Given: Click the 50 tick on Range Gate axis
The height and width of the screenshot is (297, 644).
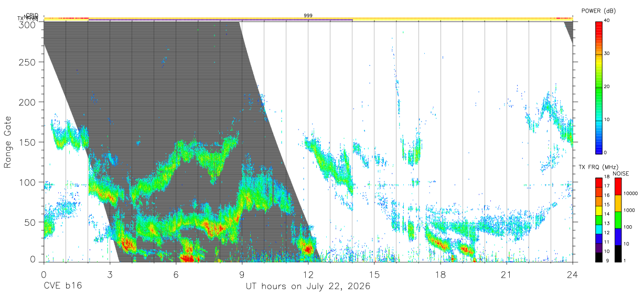Looking at the screenshot, I should point(31,222).
